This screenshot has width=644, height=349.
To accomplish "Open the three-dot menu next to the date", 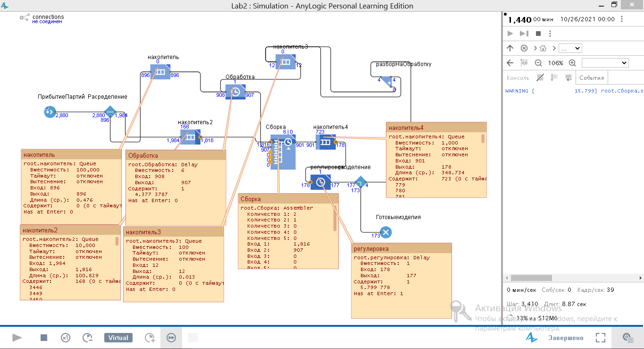I will 622,19.
